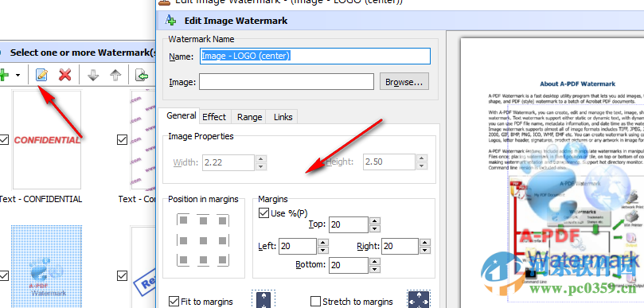
Task: Click the Height value field
Action: pos(389,162)
